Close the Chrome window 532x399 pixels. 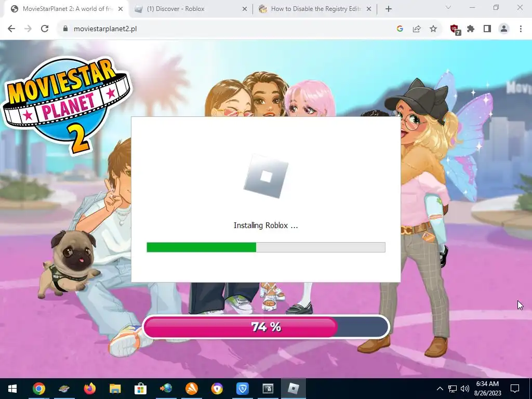click(520, 7)
